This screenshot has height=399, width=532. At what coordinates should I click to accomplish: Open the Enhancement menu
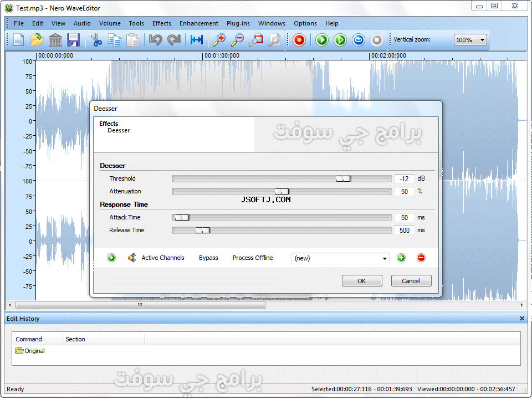click(x=199, y=23)
